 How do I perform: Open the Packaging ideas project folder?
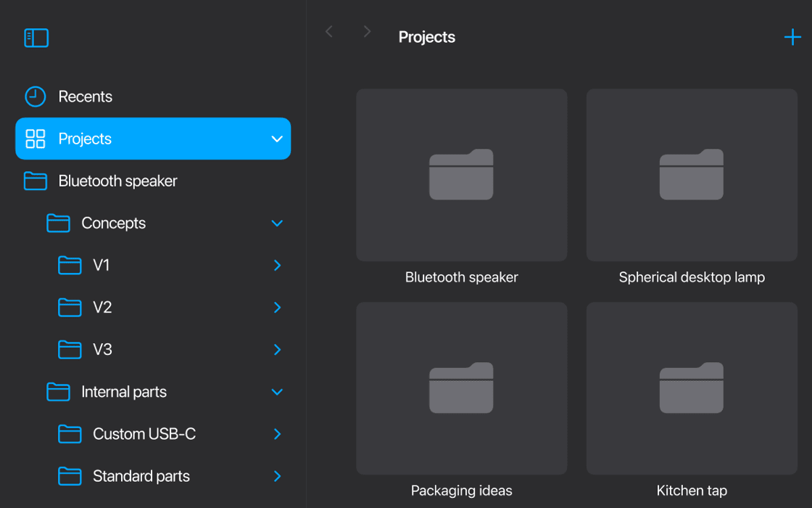(x=461, y=388)
